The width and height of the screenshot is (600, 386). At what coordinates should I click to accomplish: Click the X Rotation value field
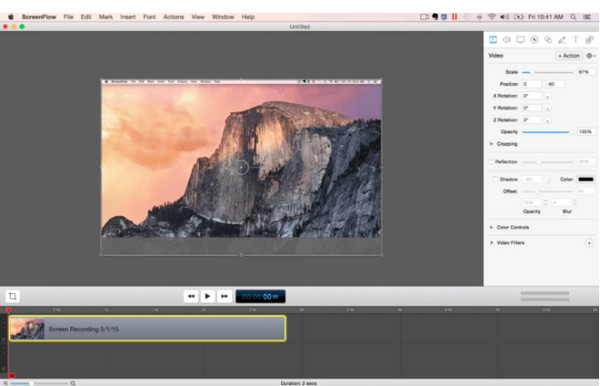tap(532, 96)
